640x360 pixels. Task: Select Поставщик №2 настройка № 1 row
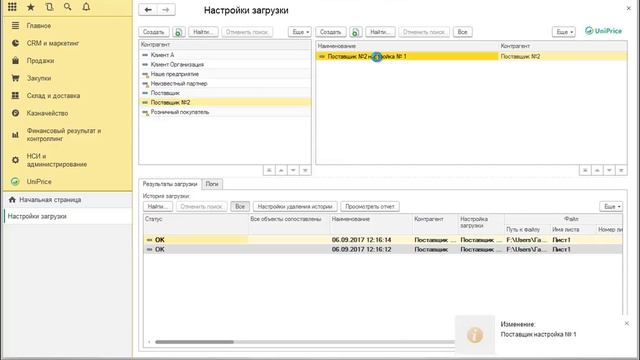click(471, 56)
